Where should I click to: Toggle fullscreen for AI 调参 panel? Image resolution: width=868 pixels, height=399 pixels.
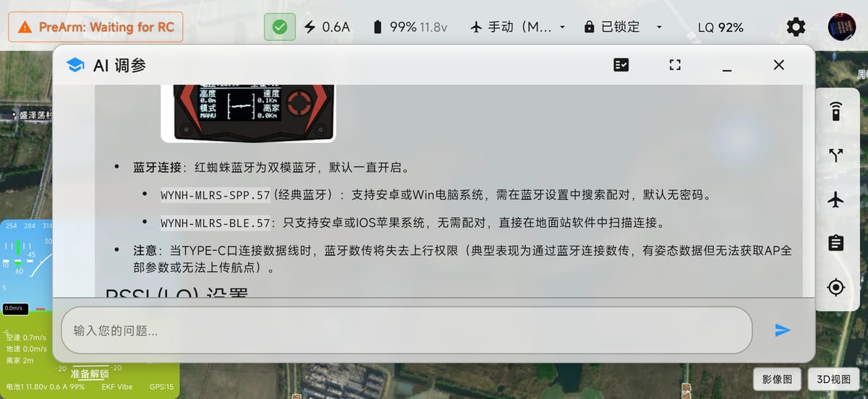pos(675,65)
